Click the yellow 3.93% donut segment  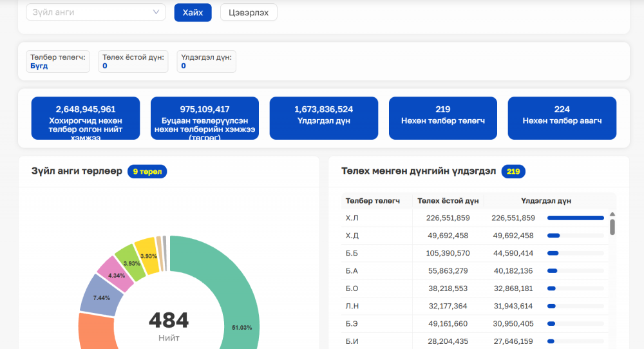(147, 257)
